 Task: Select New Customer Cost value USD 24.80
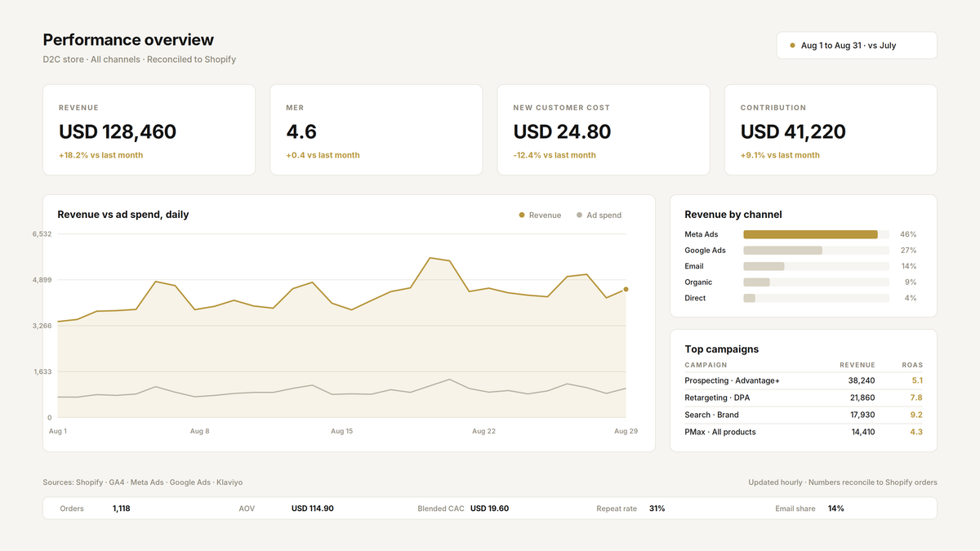coord(562,131)
